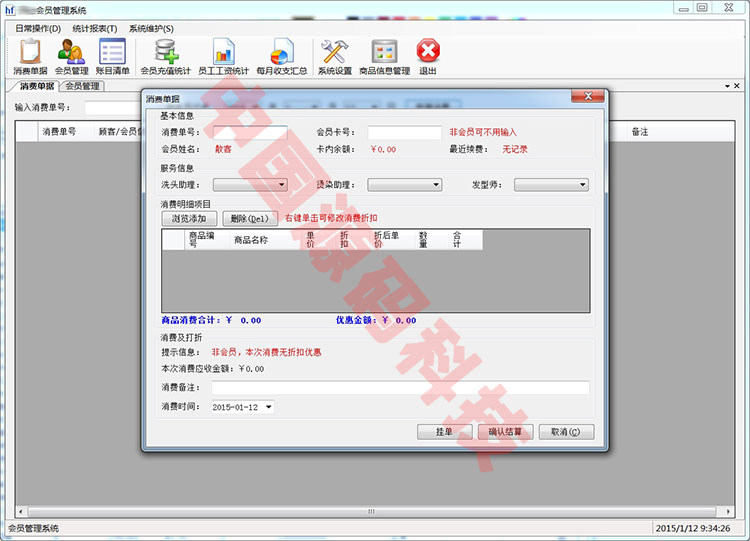Click the 商品编号 column header
This screenshot has width=750, height=541.
tap(206, 240)
